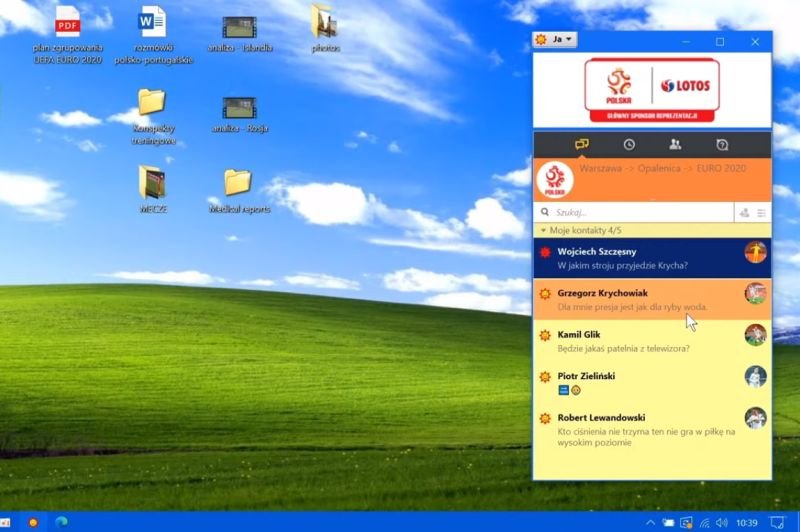Image resolution: width=800 pixels, height=532 pixels.
Task: Click Robert Lewandowski's avatar picture
Action: pyautogui.click(x=755, y=418)
